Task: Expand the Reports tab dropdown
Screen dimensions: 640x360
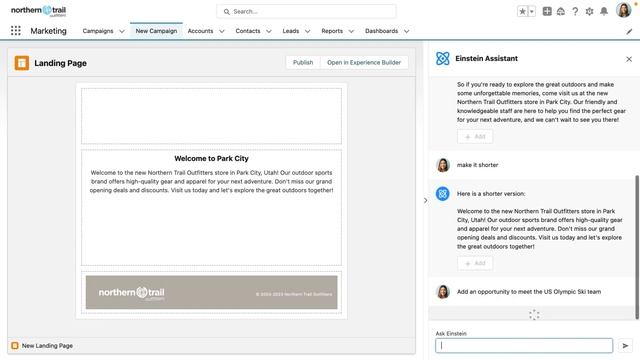Action: point(351,31)
